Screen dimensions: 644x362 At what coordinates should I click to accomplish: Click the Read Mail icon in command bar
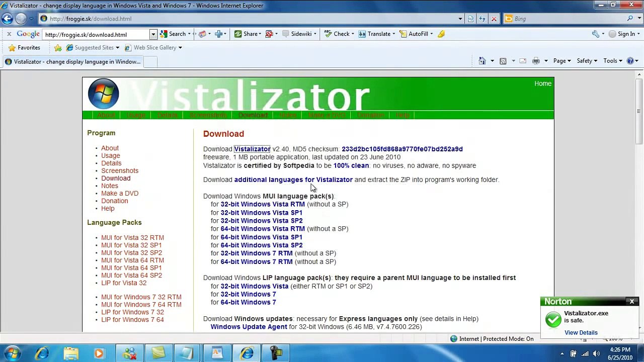tap(523, 61)
